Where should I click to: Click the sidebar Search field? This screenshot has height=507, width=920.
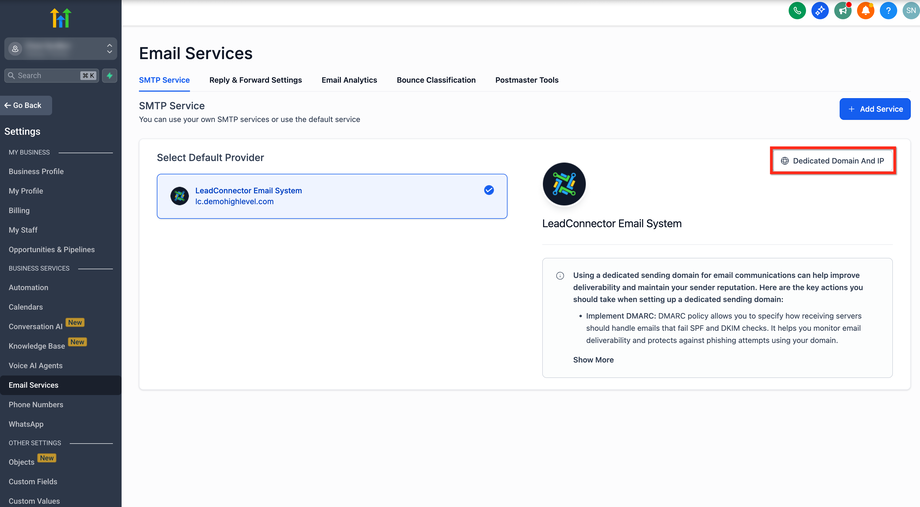click(45, 75)
